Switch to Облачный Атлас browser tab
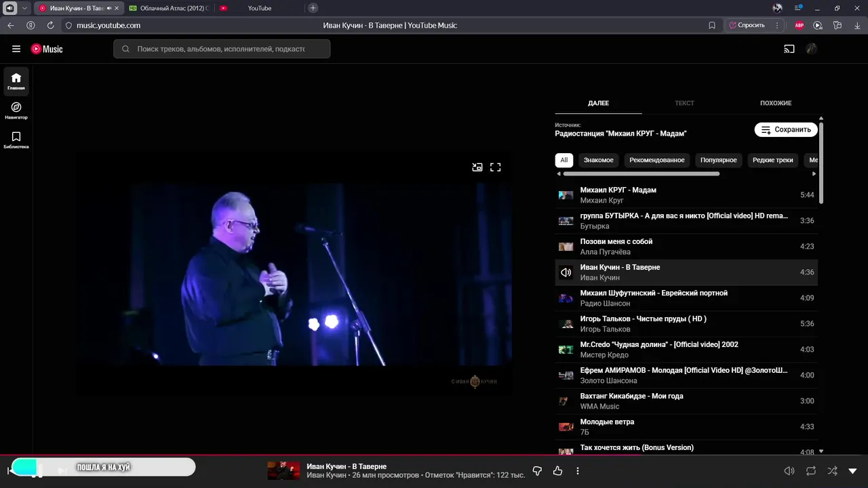 (x=170, y=8)
